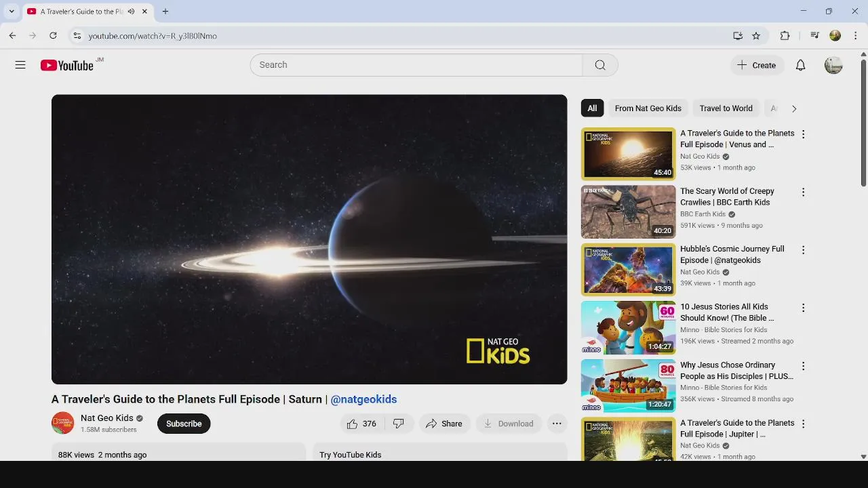Open options for Venus episode suggestion
This screenshot has width=868, height=488.
click(x=803, y=134)
